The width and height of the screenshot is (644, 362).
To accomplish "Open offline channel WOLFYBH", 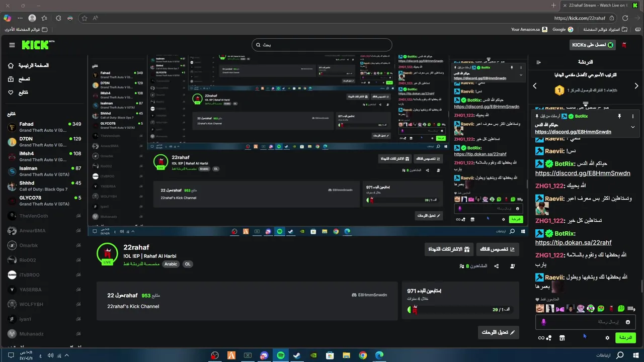I will click(x=44, y=304).
